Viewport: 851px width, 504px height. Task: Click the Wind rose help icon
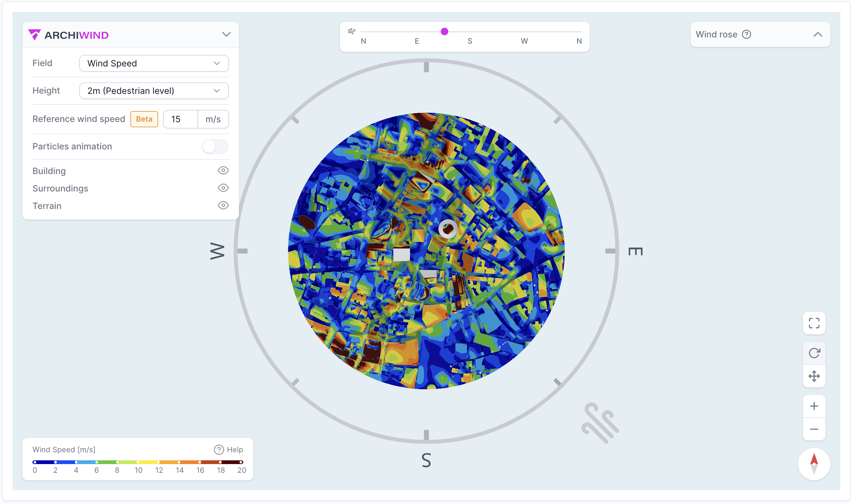(x=746, y=34)
